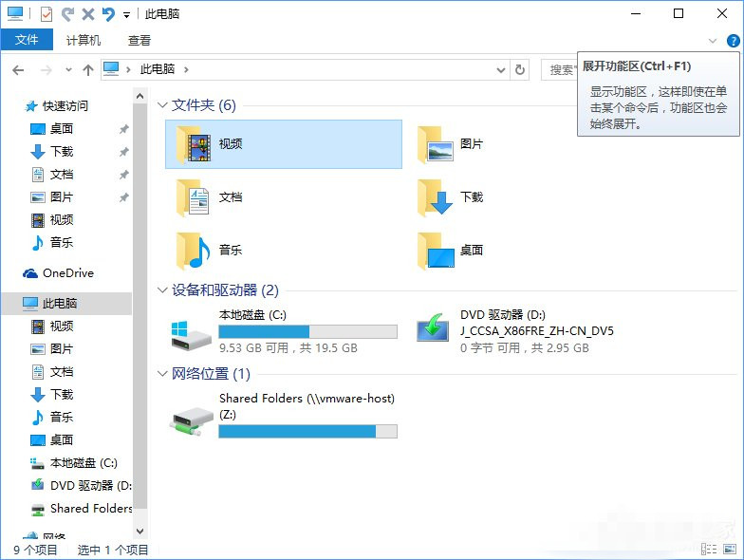Click the blue Undo arrow in title bar
This screenshot has height=560, width=744.
tap(108, 14)
